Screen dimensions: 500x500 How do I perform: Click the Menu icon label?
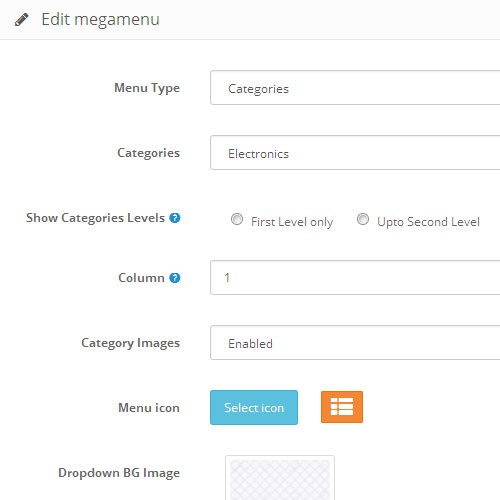[x=149, y=408]
